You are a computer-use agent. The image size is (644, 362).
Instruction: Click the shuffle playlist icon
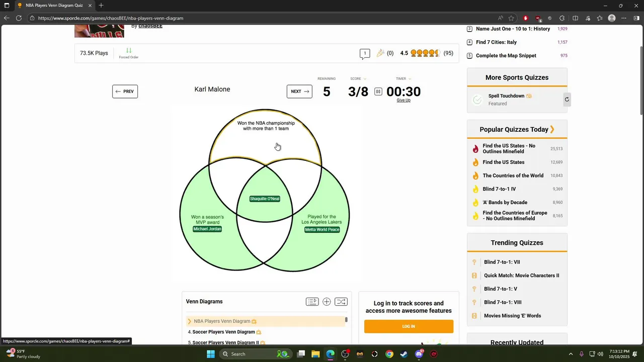coord(341,302)
